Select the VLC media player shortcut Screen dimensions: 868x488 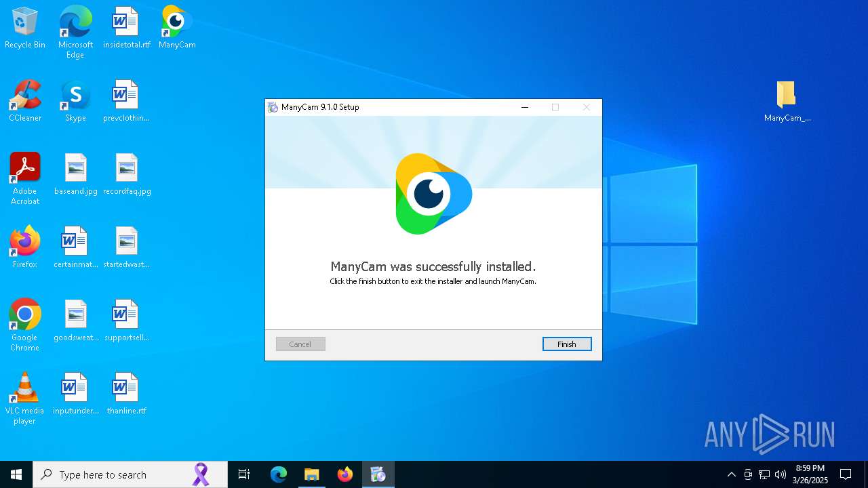(25, 399)
